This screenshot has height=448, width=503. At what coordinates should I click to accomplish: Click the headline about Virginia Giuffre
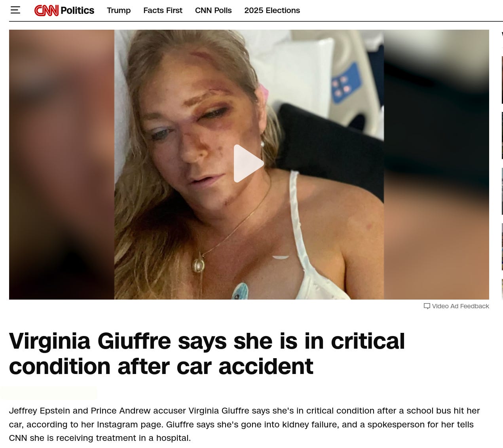tap(207, 353)
